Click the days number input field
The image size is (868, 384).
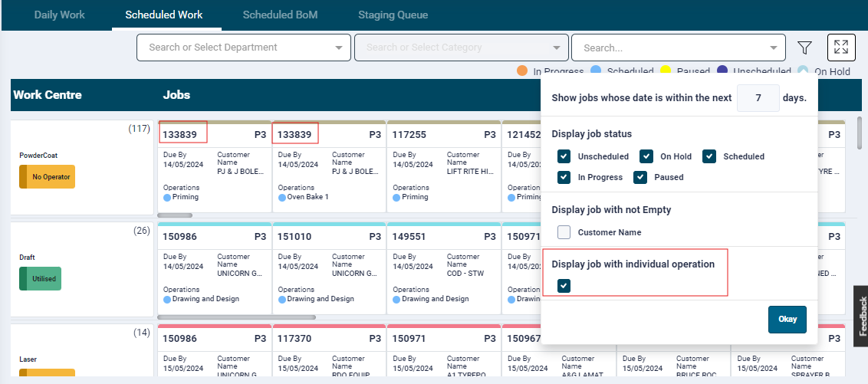pyautogui.click(x=758, y=98)
